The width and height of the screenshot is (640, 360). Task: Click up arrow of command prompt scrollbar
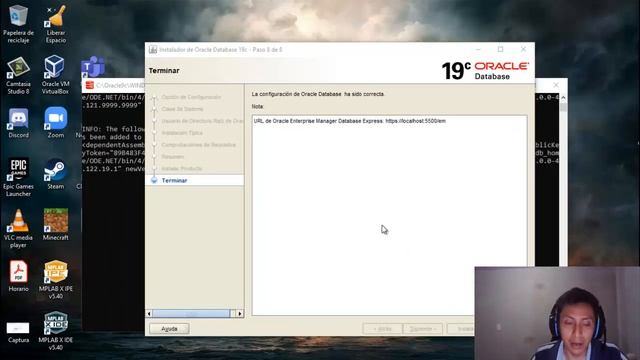pos(563,98)
